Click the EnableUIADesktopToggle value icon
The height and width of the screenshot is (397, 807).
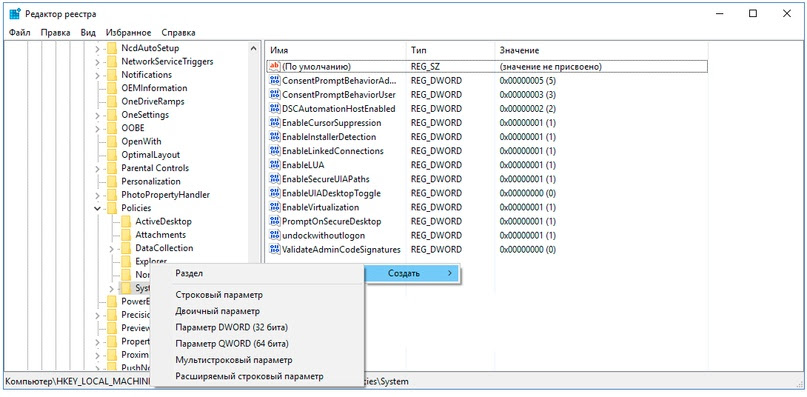[274, 193]
